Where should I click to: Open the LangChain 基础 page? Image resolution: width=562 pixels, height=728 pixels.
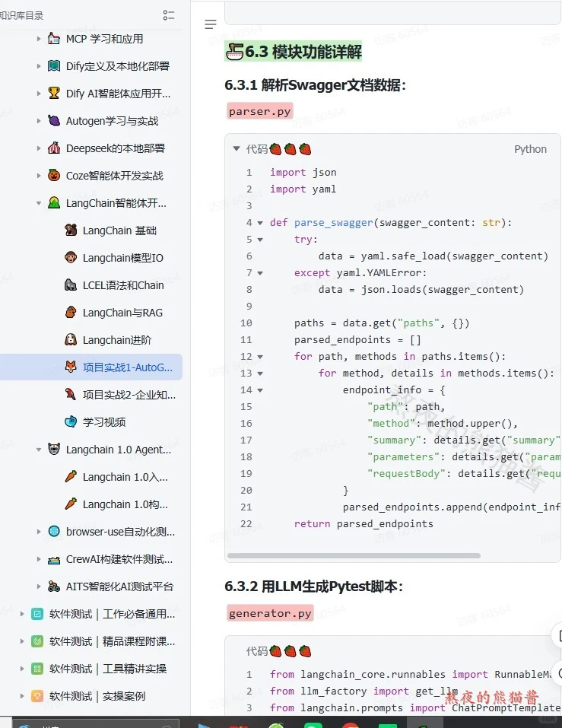click(119, 230)
